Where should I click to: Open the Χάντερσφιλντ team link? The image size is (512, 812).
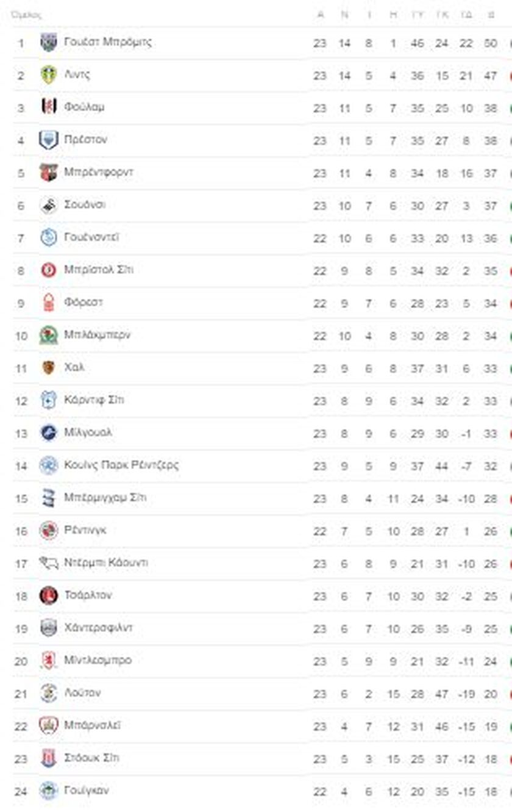(98, 627)
